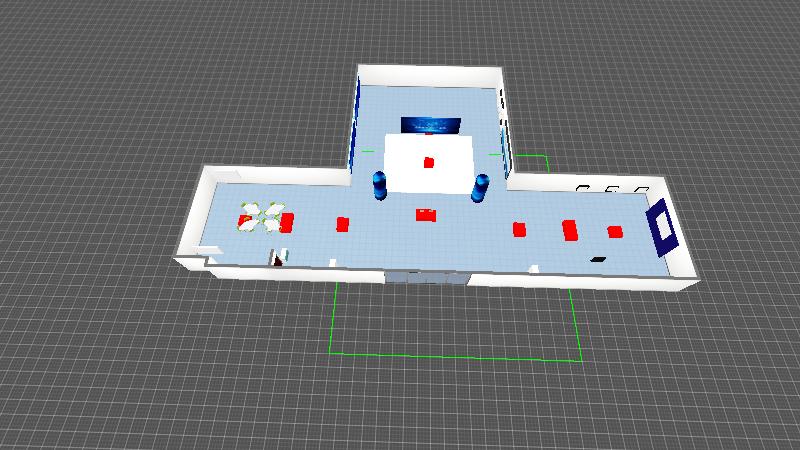The image size is (800, 450).
Task: Click the red box beside the table cluster
Action: pyautogui.click(x=288, y=222)
